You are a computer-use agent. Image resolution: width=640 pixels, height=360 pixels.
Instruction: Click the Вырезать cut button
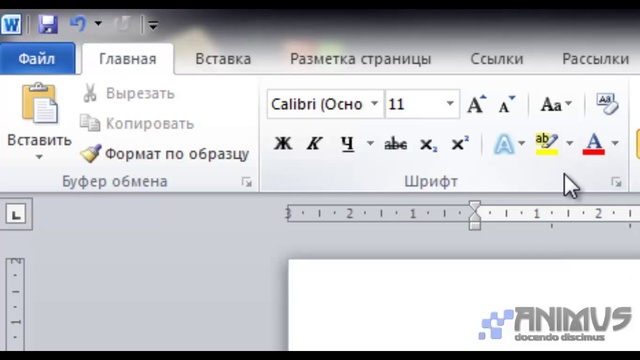[128, 93]
